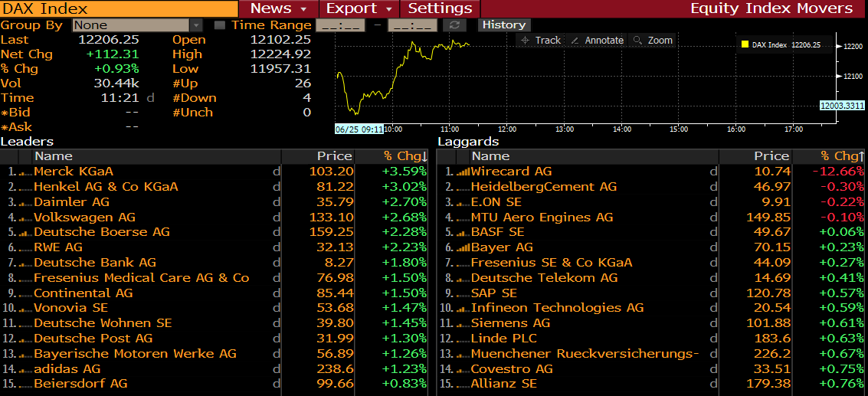Select Deutsche Post AG row
868x396 pixels.
(215, 339)
